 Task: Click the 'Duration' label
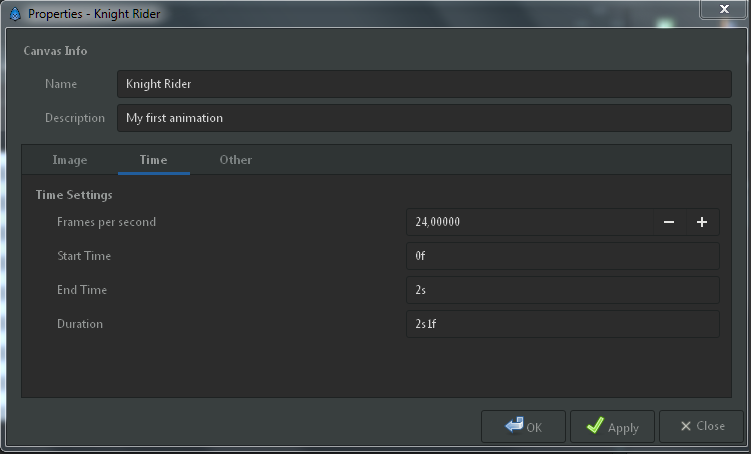click(x=80, y=324)
